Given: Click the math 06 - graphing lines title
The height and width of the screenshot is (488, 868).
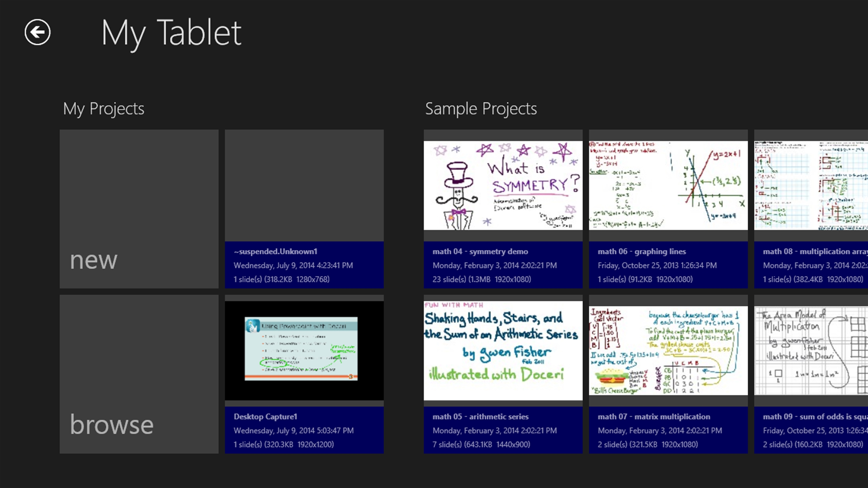Looking at the screenshot, I should pos(641,252).
